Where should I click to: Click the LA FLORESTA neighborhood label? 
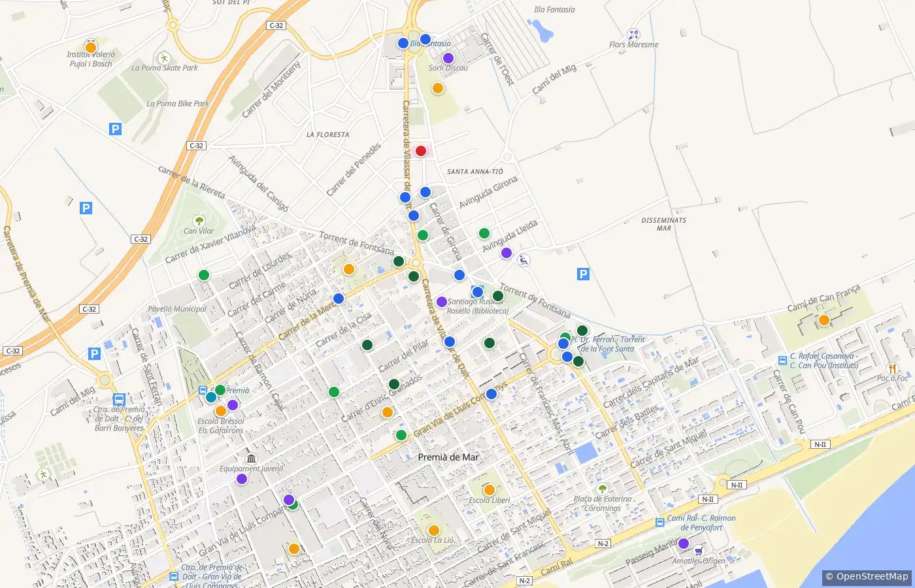pos(328,135)
